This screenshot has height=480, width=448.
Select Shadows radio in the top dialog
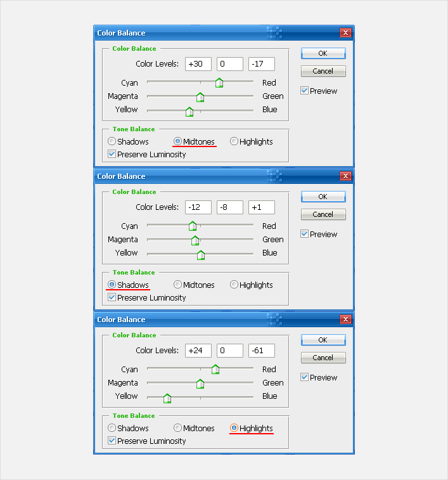pos(112,141)
